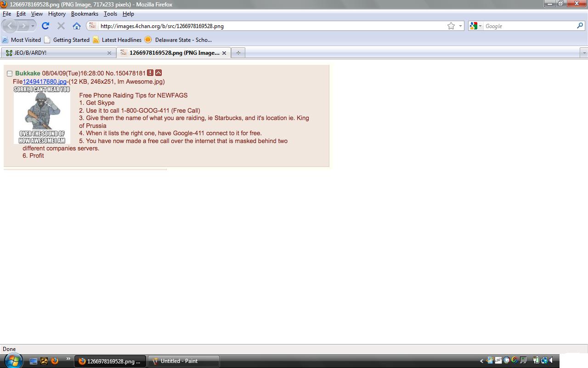Open a new tab with the plus button
The image size is (588, 368).
point(238,53)
